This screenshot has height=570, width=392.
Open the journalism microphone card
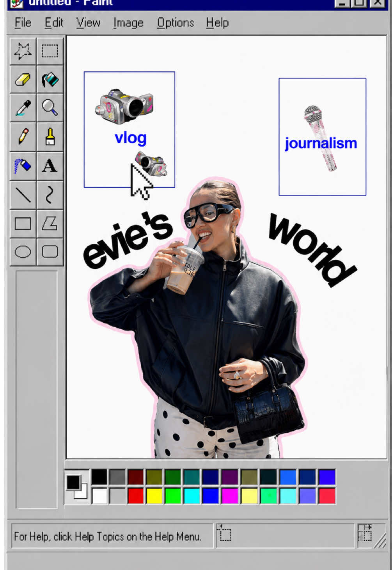pos(323,137)
